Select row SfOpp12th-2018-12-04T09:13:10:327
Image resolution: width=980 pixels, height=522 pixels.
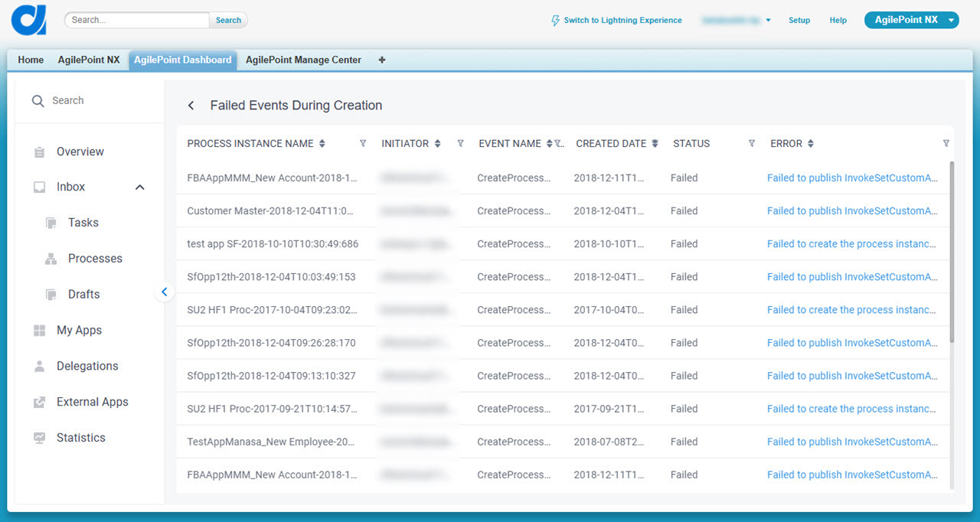click(x=271, y=376)
